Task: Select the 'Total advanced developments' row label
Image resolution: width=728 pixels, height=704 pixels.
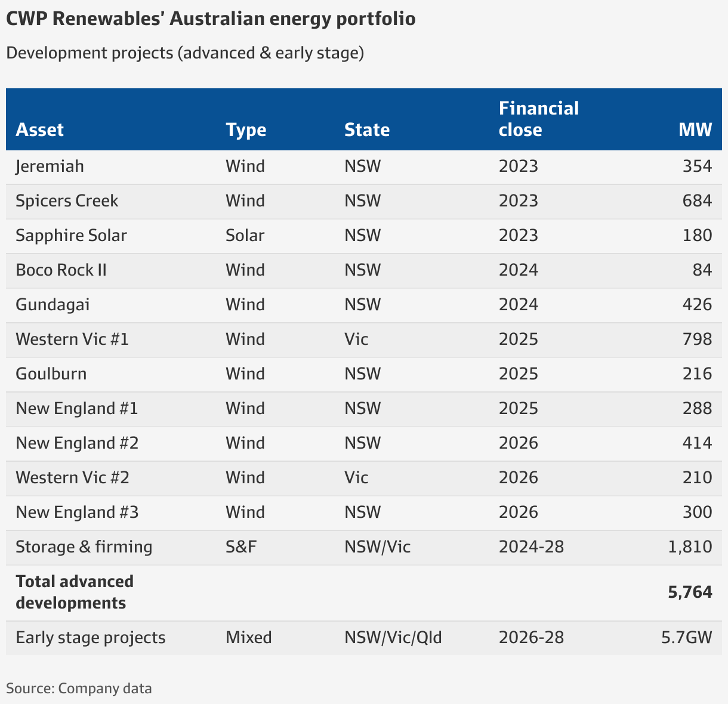Action: pos(75,592)
